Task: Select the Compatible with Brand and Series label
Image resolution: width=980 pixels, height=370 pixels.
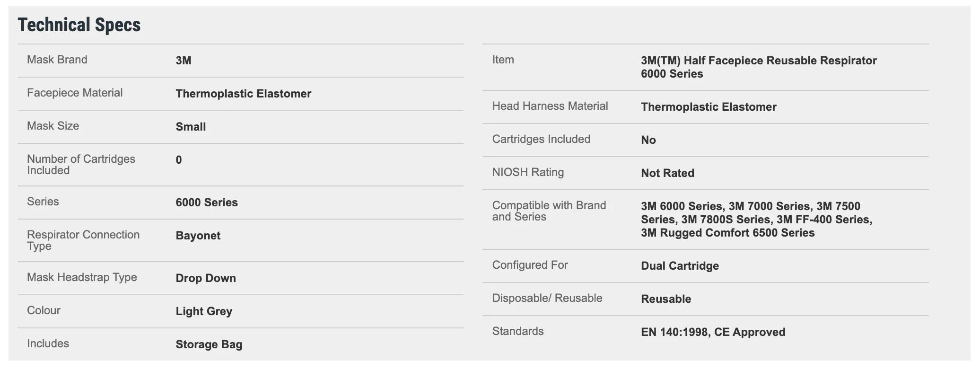Action: pyautogui.click(x=549, y=211)
